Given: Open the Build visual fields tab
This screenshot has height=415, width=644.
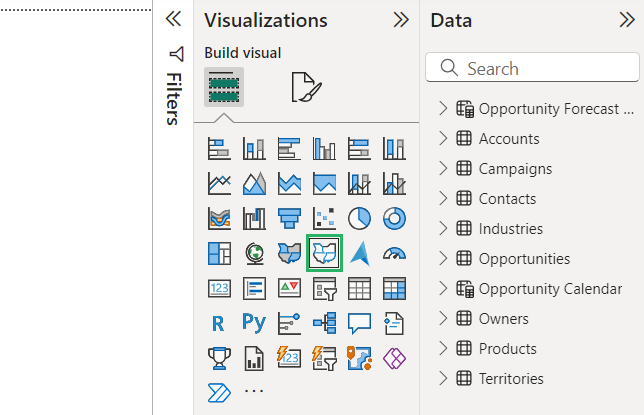Looking at the screenshot, I should click(x=224, y=88).
